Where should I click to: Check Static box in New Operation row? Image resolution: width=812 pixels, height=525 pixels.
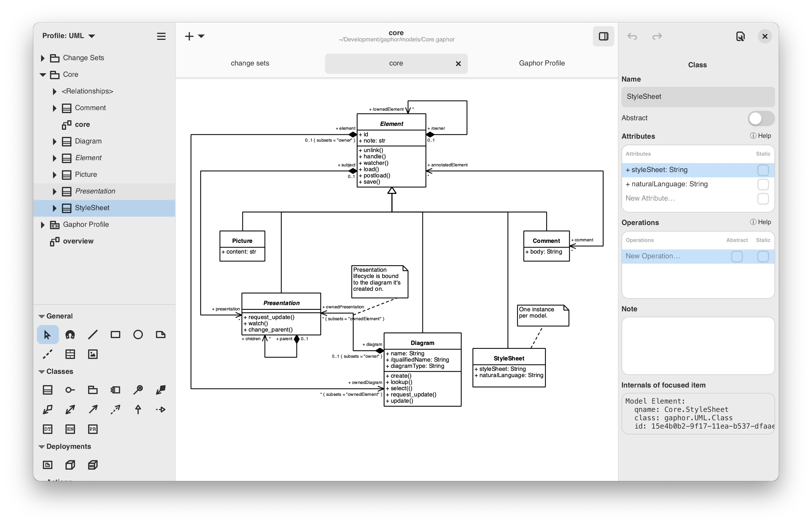(763, 256)
